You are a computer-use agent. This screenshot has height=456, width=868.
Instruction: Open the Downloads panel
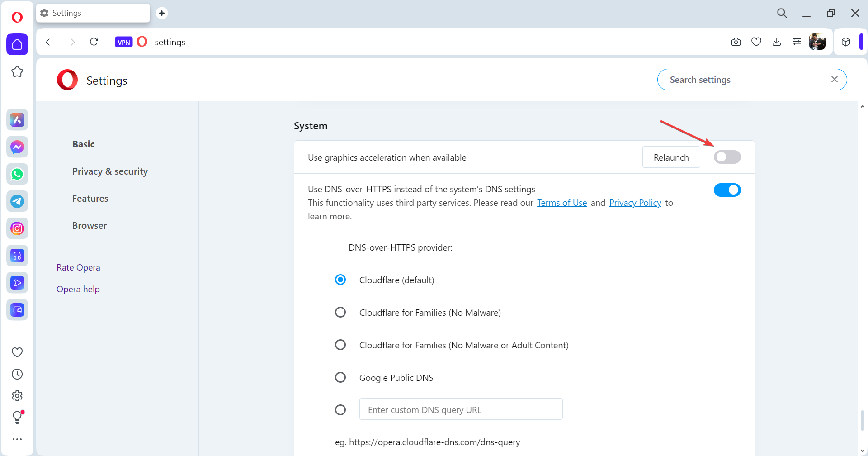pos(777,42)
